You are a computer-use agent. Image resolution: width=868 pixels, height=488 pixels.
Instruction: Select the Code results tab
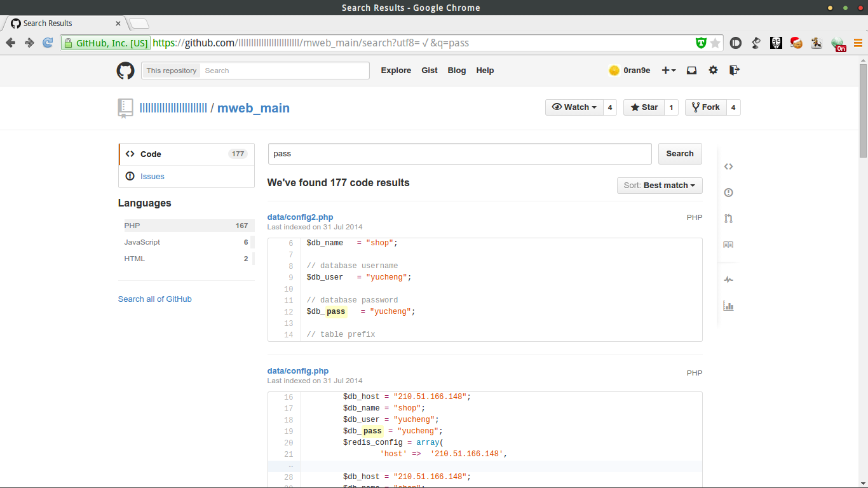tap(187, 154)
